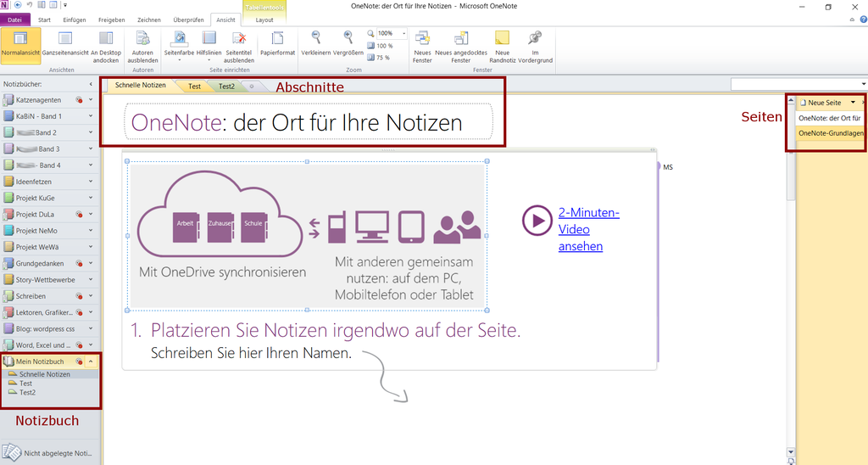868x465 pixels.
Task: Select the Schnelle Notizen section tab
Action: pos(140,86)
